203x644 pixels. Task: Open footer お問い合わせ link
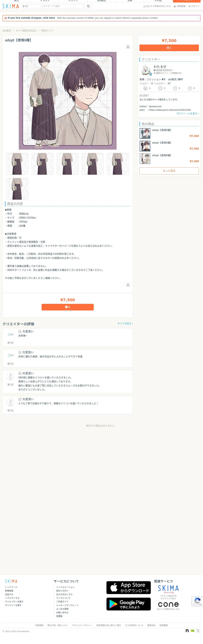[62, 613]
